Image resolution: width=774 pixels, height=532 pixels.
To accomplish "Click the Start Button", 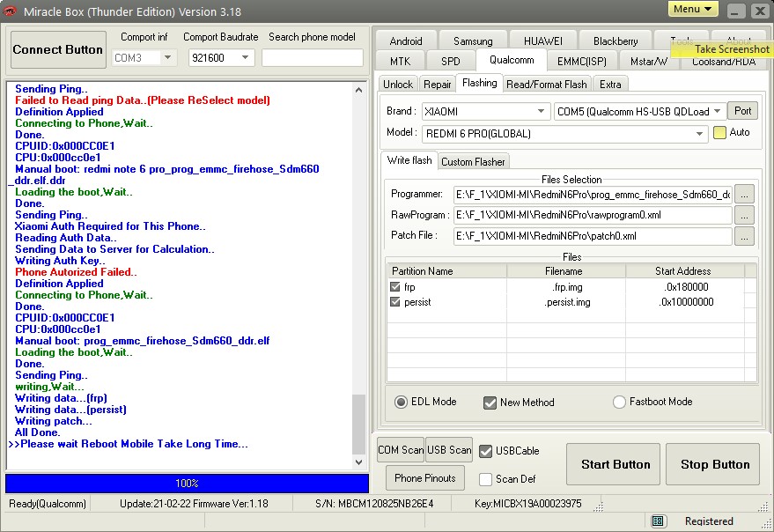I will pyautogui.click(x=613, y=464).
